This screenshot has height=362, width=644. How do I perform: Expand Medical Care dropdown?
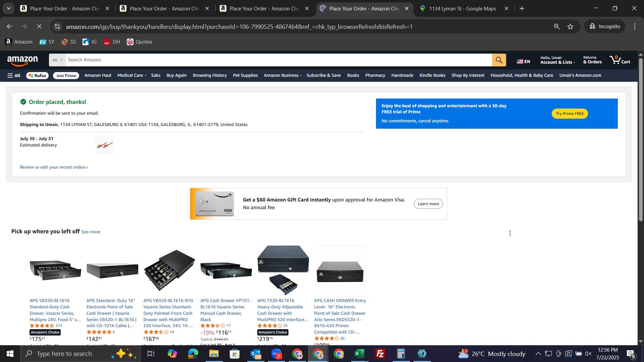(132, 75)
